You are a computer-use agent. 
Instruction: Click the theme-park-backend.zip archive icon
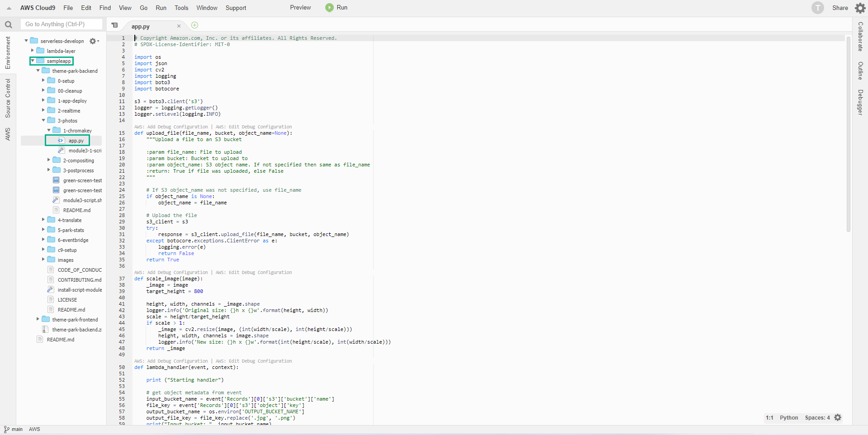45,330
